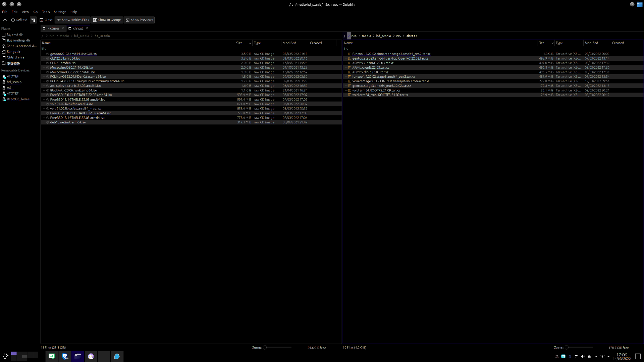The width and height of the screenshot is (644, 362).
Task: Expand tree node of CLD22.03.amd64.iso
Action: [43, 58]
